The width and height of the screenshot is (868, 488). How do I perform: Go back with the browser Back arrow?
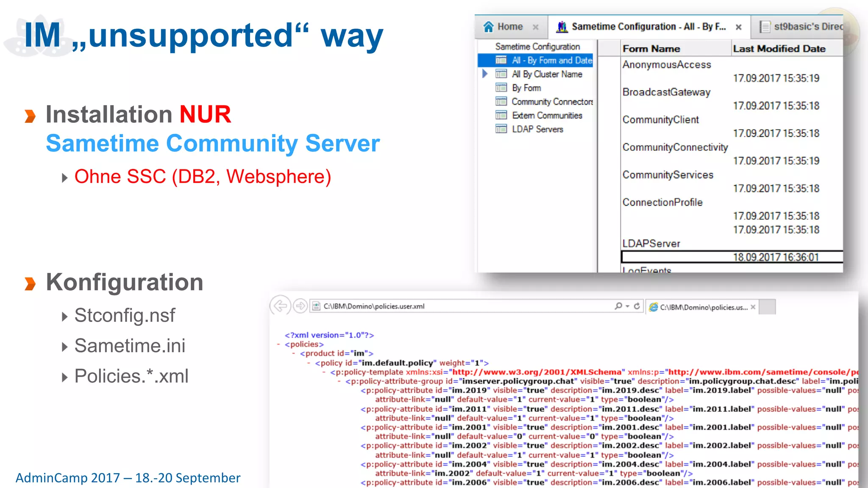coord(281,305)
